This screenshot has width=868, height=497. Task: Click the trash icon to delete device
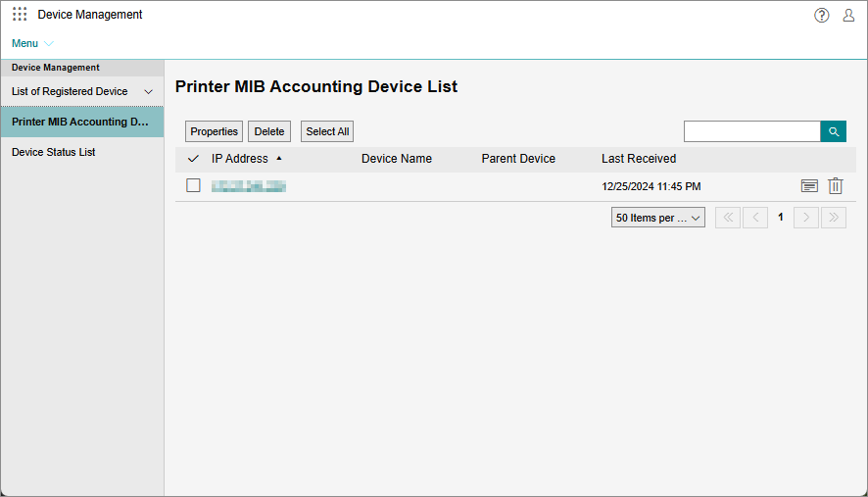point(835,186)
